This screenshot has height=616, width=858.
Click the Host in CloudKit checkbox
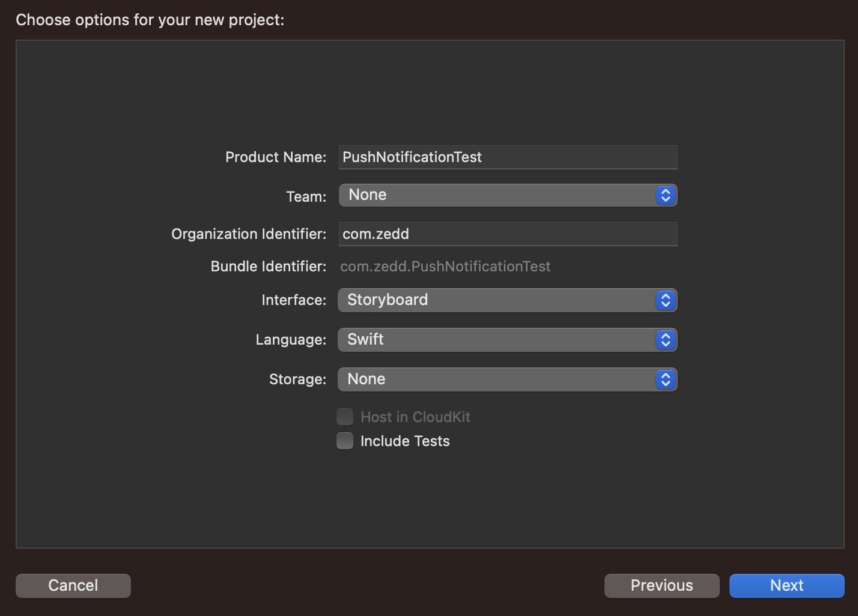(345, 417)
